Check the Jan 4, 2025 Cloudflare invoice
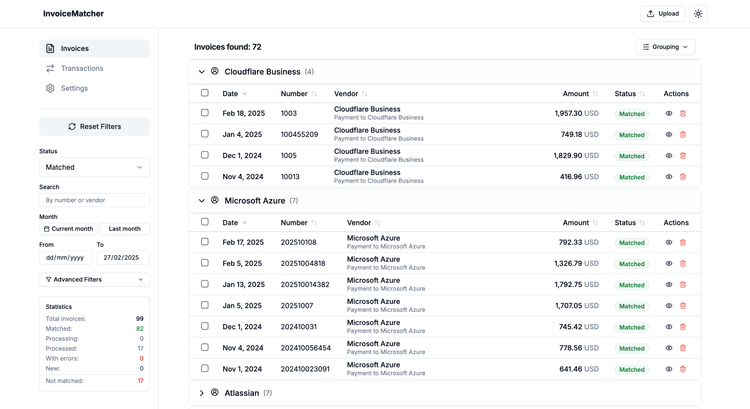Screen dimensions: 750x409 205,134
